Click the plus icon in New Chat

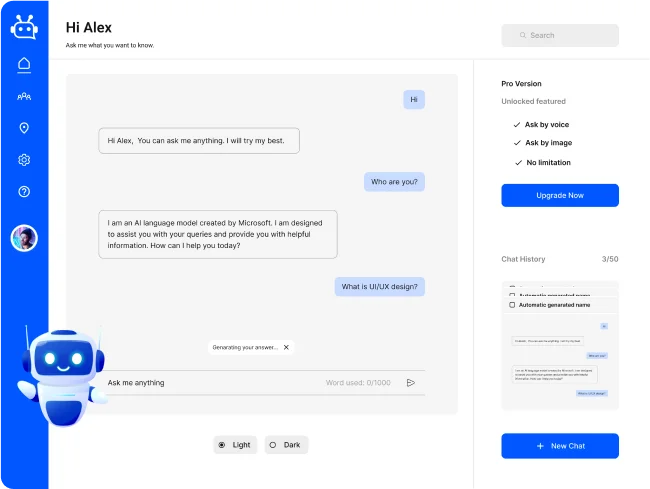(540, 446)
